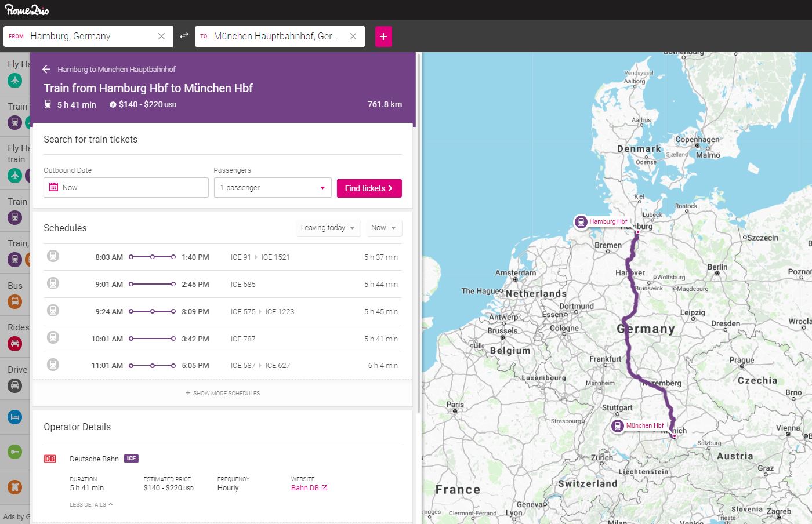Open the Now time dropdown in Schedules
This screenshot has height=524, width=812.
click(x=383, y=228)
